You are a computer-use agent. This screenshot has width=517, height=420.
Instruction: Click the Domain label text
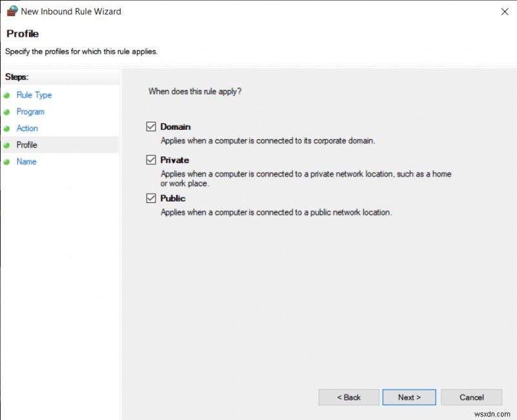(175, 127)
